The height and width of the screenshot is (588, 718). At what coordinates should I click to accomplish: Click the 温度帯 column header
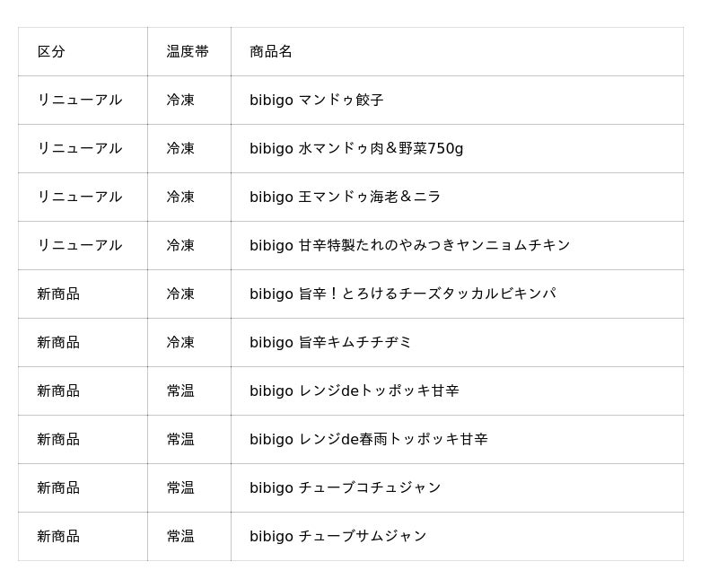(188, 51)
